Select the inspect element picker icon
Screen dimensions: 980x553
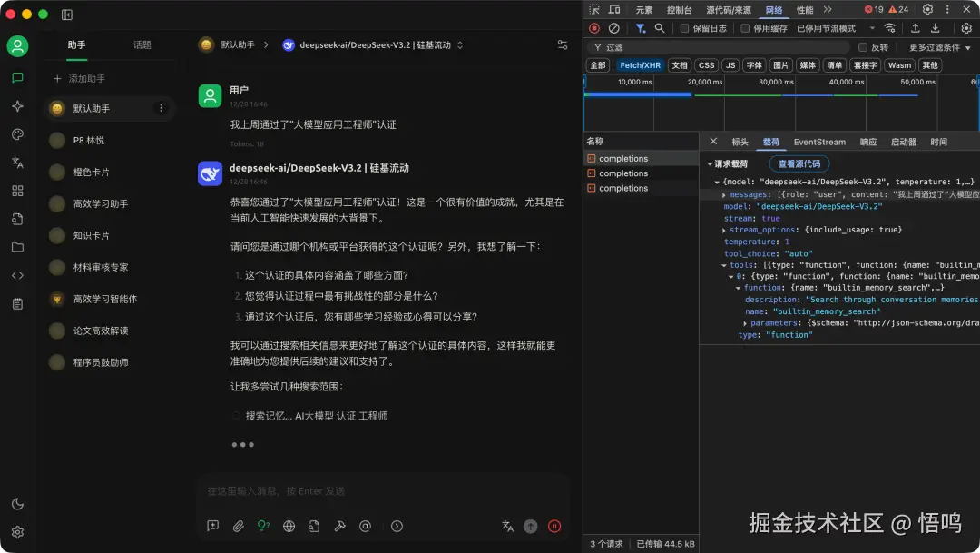click(594, 9)
